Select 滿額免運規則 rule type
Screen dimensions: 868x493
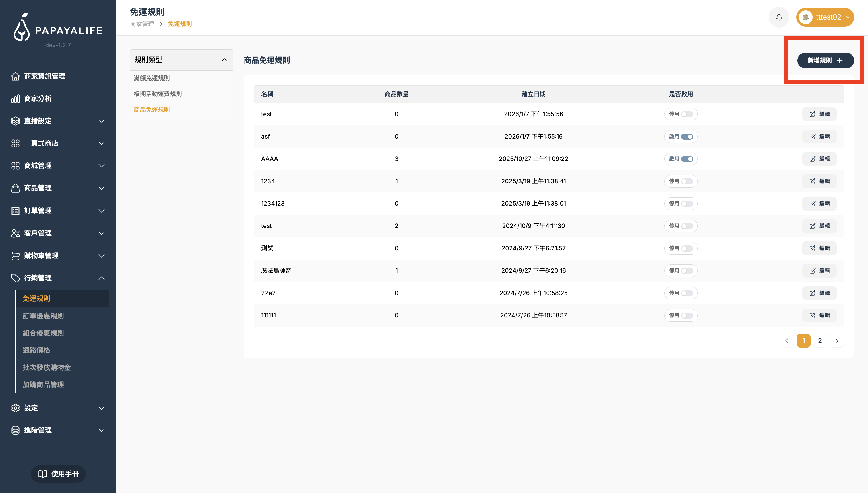(x=152, y=78)
